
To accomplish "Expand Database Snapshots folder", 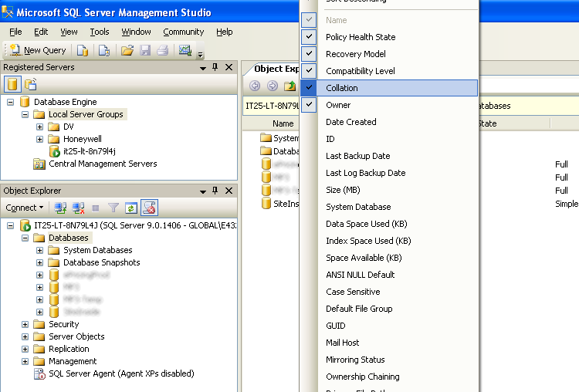I will coord(40,263).
